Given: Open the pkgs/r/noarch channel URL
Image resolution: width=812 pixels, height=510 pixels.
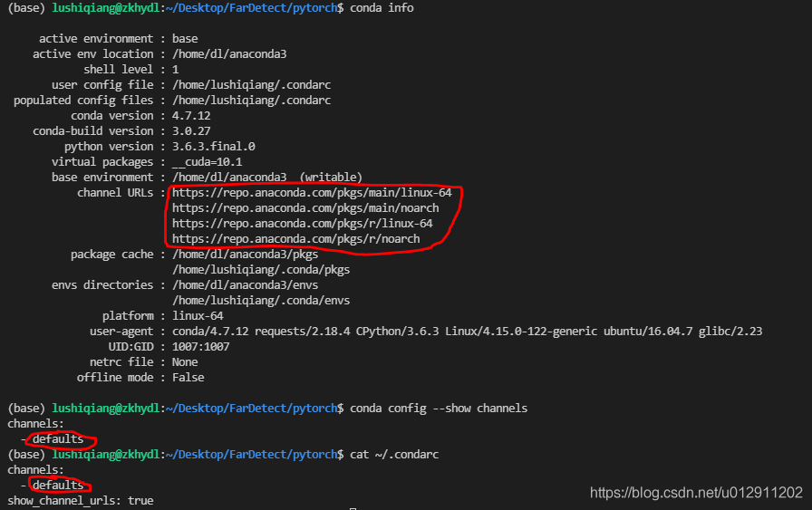Looking at the screenshot, I should [296, 239].
